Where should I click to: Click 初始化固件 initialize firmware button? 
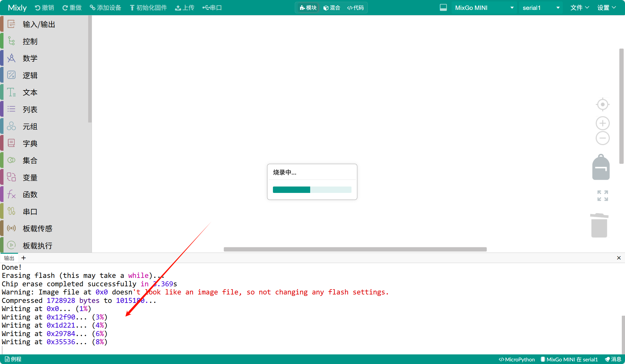[x=148, y=8]
